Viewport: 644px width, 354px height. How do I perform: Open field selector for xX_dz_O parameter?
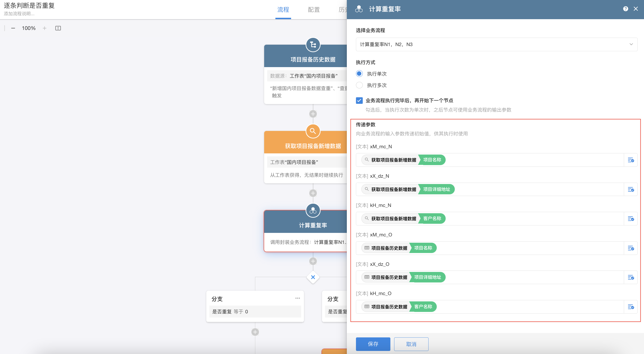(x=630, y=277)
